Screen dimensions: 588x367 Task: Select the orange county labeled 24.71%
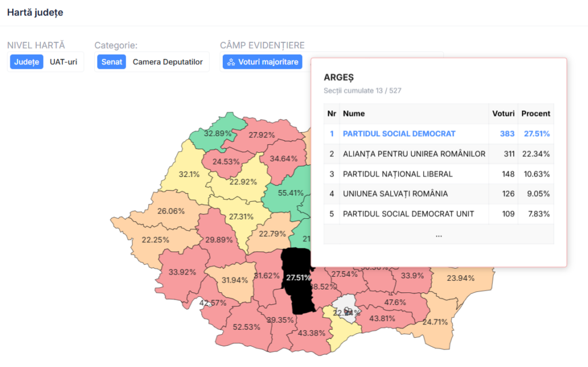[435, 322]
